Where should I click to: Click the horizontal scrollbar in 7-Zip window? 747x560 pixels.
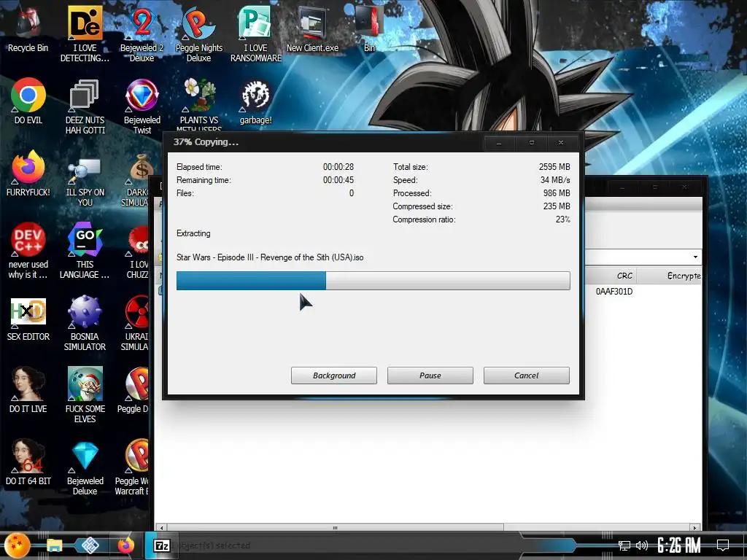pyautogui.click(x=335, y=528)
